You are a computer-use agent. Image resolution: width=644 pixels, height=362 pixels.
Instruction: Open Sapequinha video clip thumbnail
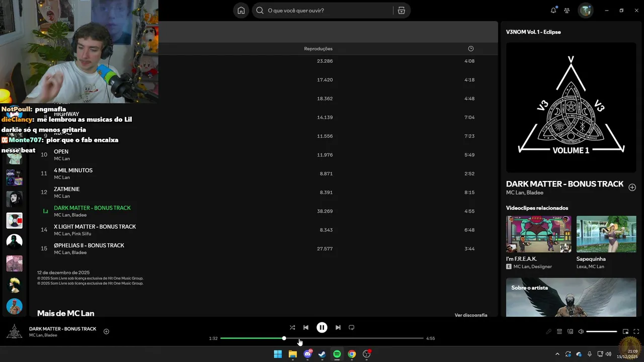606,234
